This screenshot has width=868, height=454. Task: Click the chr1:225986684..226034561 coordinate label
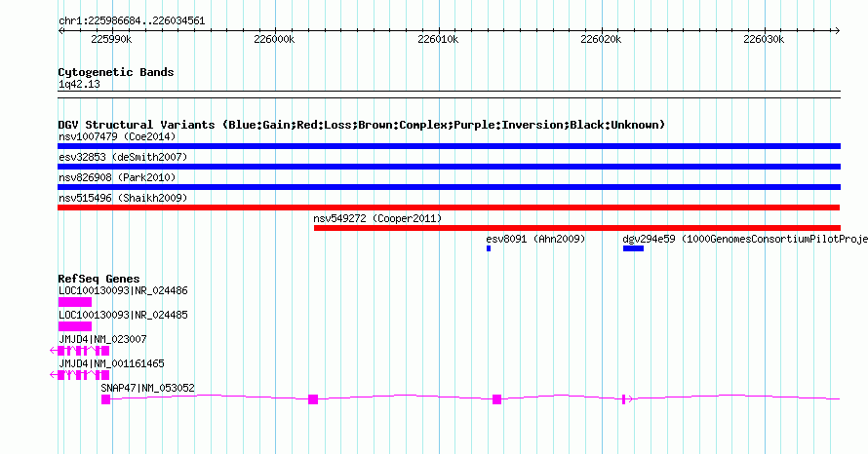pyautogui.click(x=132, y=21)
